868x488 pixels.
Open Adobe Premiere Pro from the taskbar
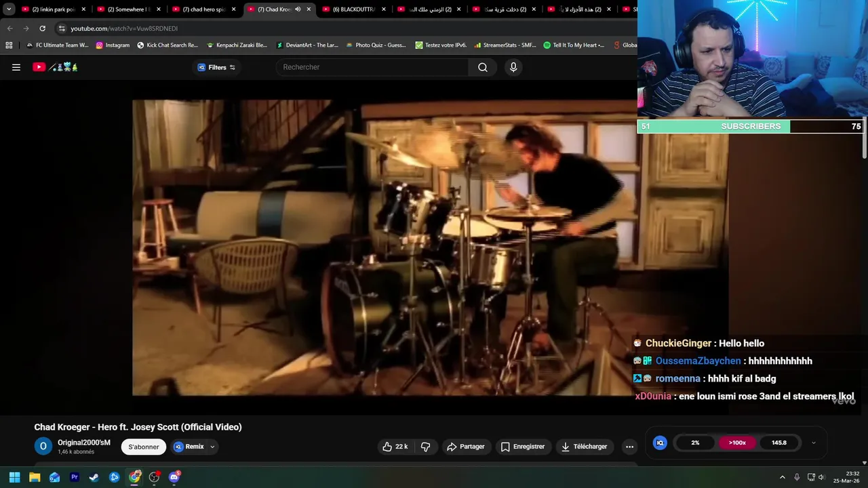click(x=75, y=477)
